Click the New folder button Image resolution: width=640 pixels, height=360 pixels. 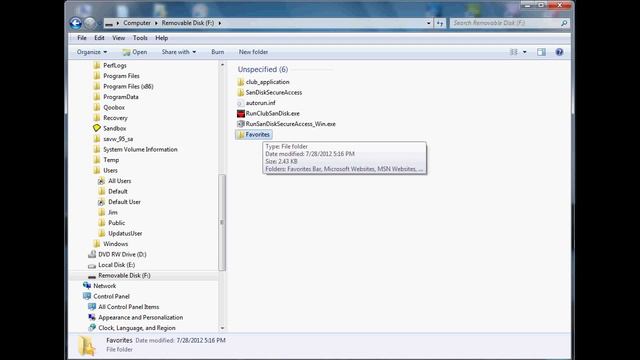[x=253, y=52]
